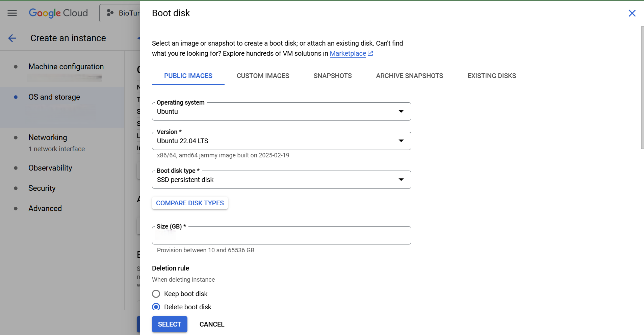
Task: Close the Boot disk panel
Action: [632, 13]
